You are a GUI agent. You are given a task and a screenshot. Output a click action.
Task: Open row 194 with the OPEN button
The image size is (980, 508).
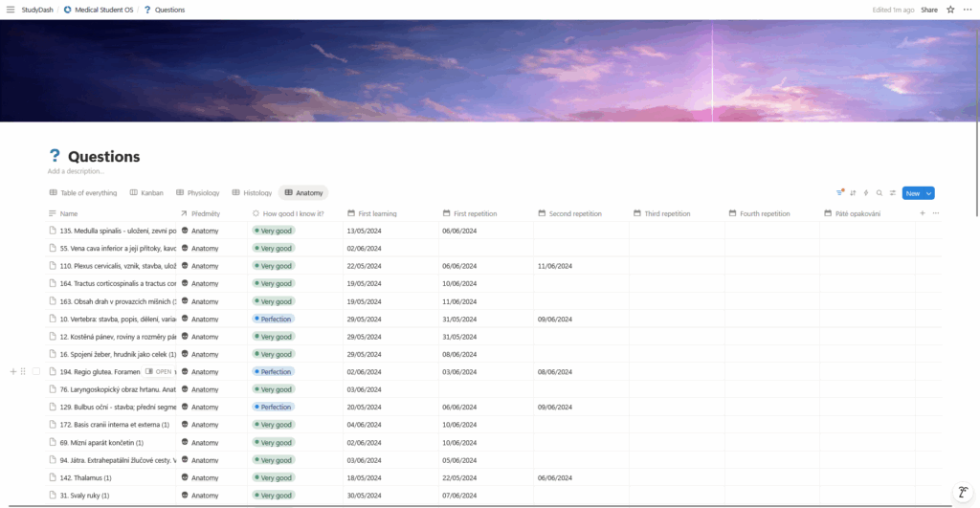coord(159,371)
